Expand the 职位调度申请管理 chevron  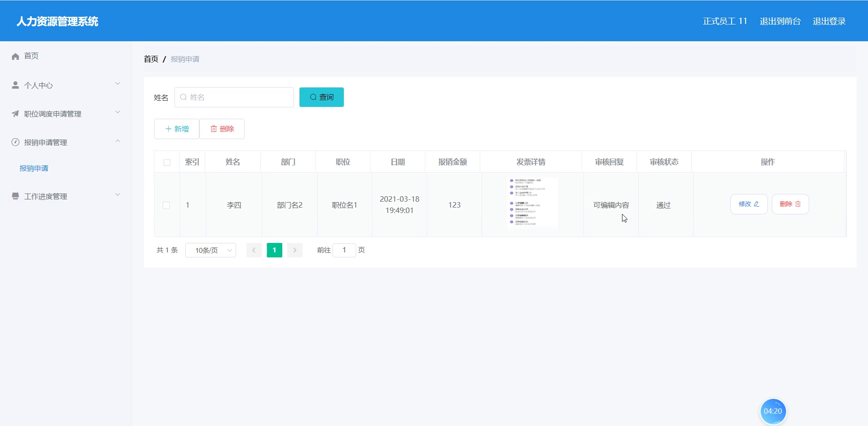point(118,112)
